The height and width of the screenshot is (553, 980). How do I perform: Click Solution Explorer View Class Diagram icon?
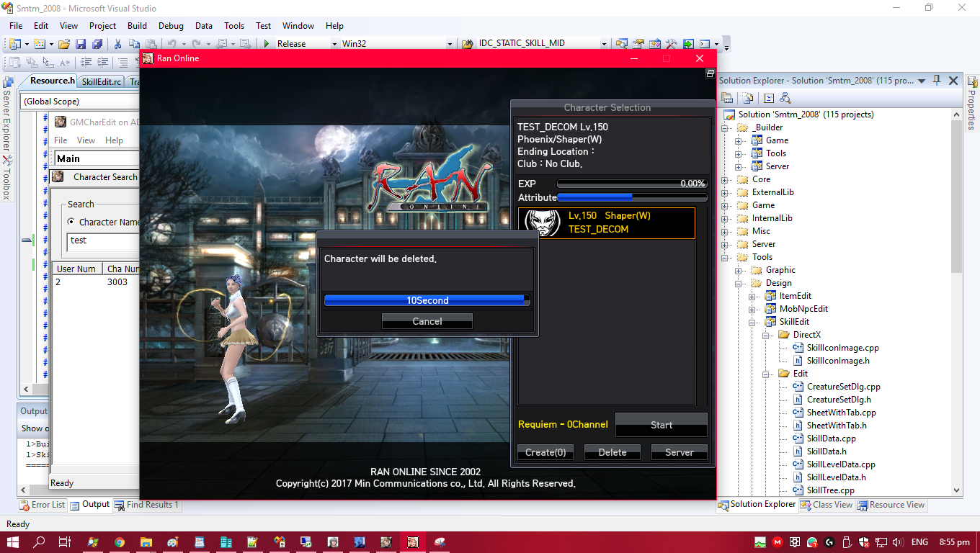(785, 98)
